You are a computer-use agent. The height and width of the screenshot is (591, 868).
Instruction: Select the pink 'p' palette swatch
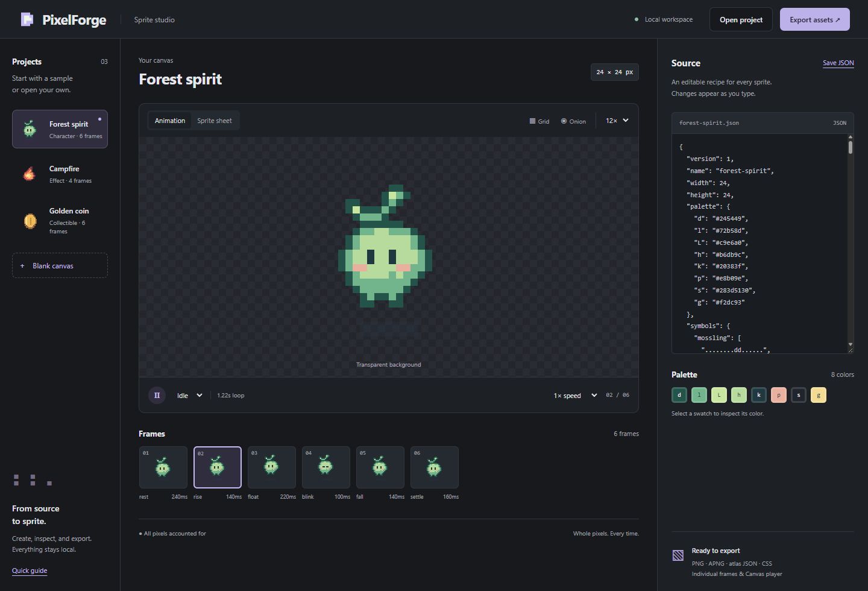click(779, 395)
